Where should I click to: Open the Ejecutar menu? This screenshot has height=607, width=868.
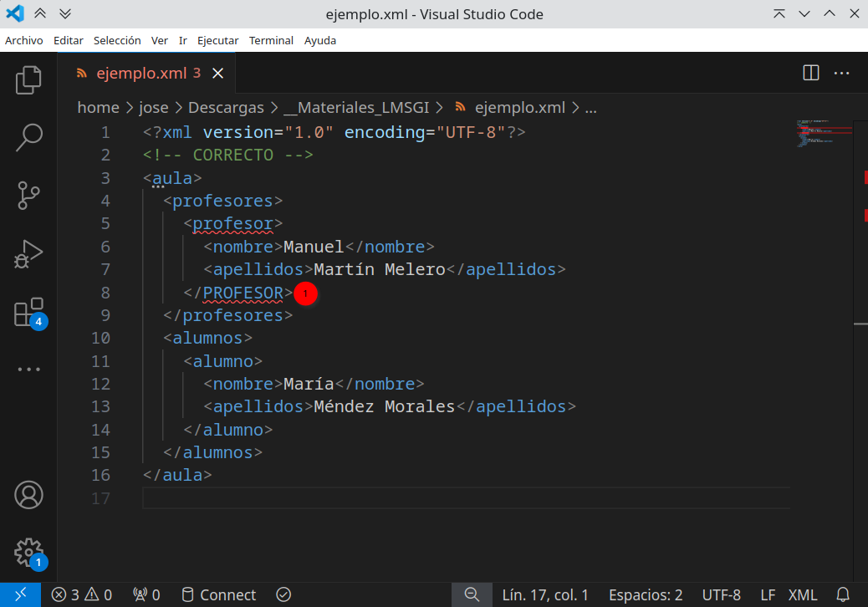[x=217, y=40]
